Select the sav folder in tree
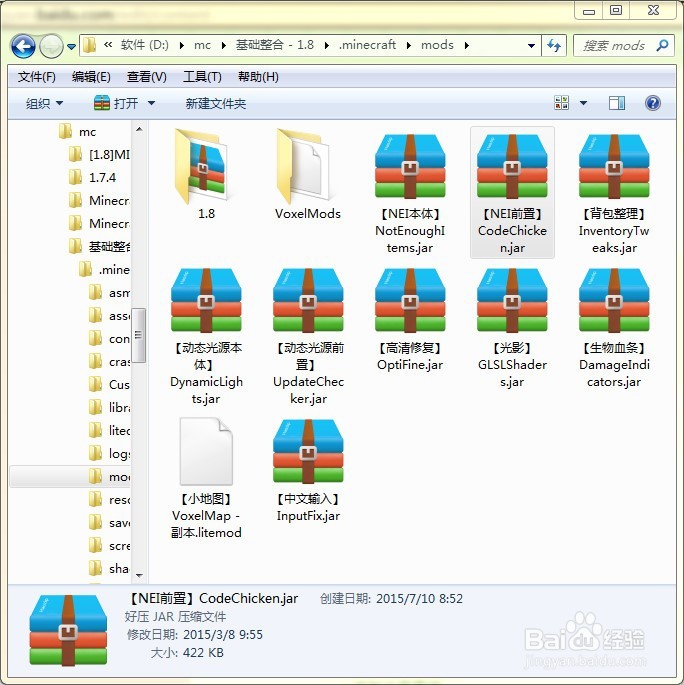The width and height of the screenshot is (684, 685). click(109, 522)
